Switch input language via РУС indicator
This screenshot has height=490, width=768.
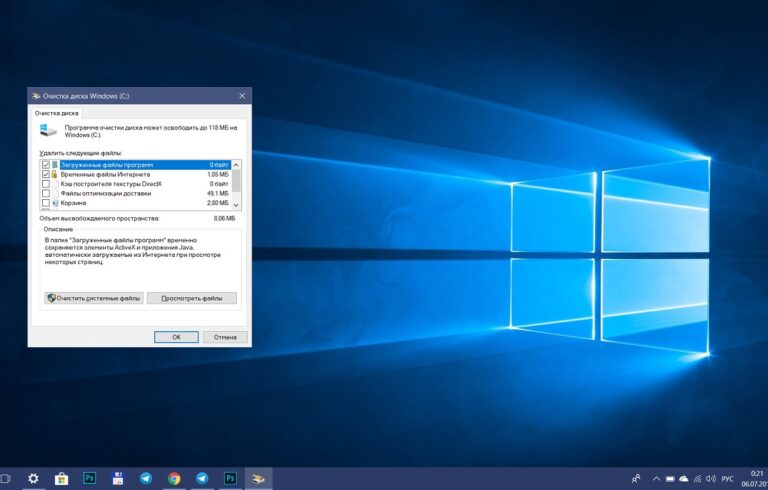click(x=728, y=479)
